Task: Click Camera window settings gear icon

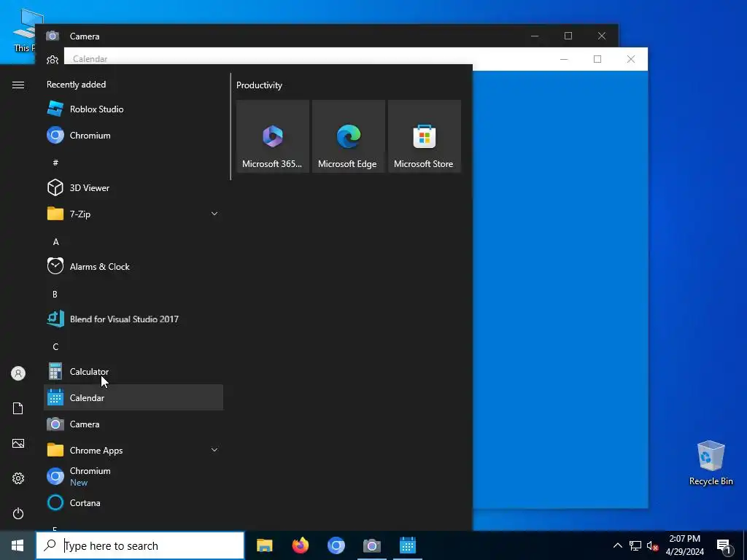Action: [x=53, y=60]
